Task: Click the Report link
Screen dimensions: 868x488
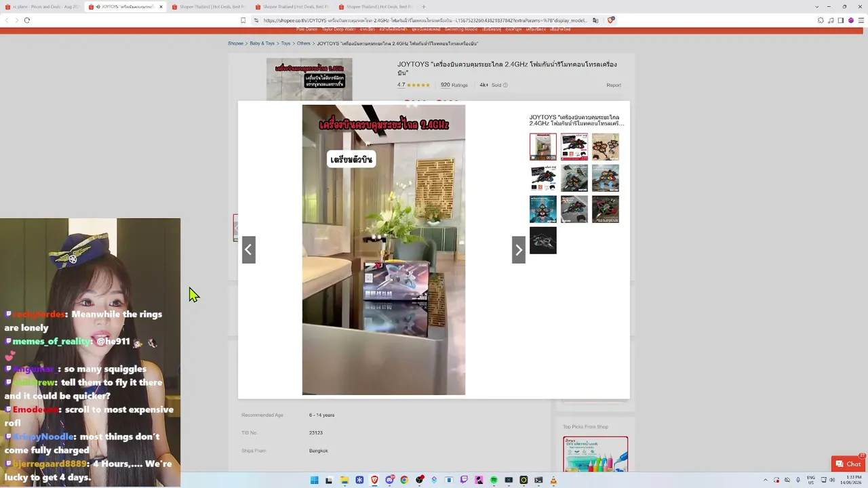Action: point(614,85)
